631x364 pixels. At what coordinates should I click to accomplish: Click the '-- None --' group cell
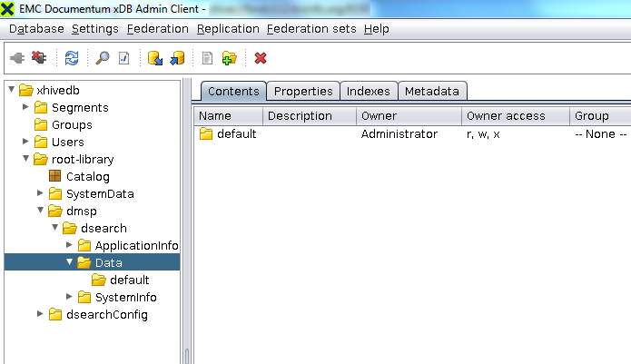click(600, 134)
